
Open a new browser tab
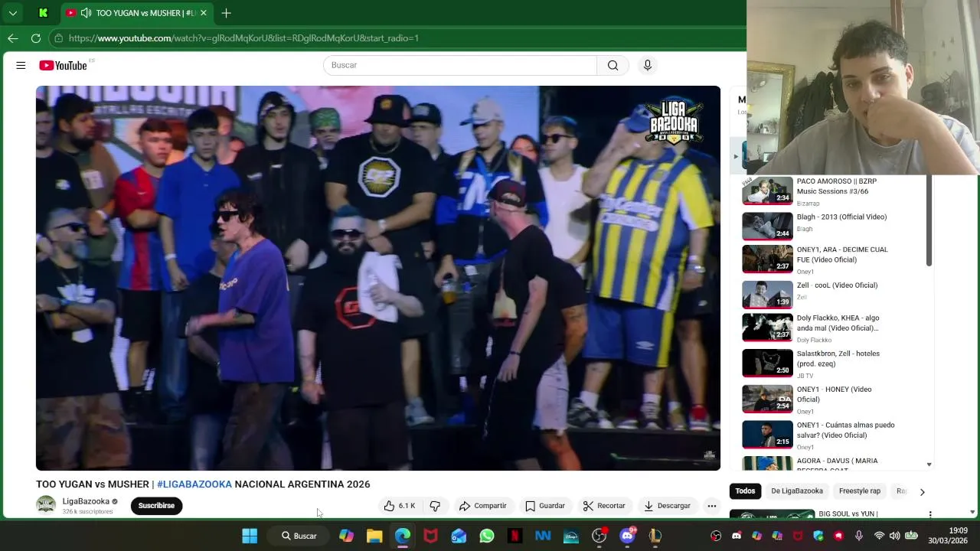pyautogui.click(x=226, y=13)
